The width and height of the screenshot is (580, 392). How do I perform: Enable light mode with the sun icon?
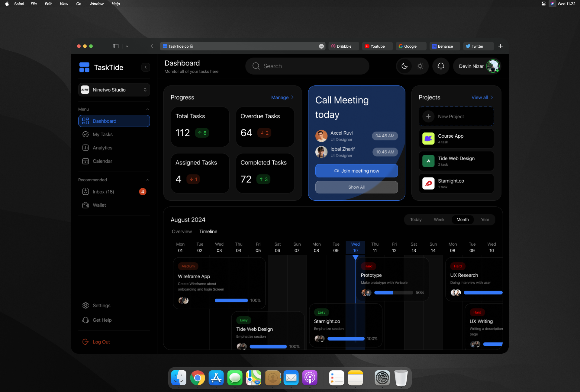tap(420, 66)
